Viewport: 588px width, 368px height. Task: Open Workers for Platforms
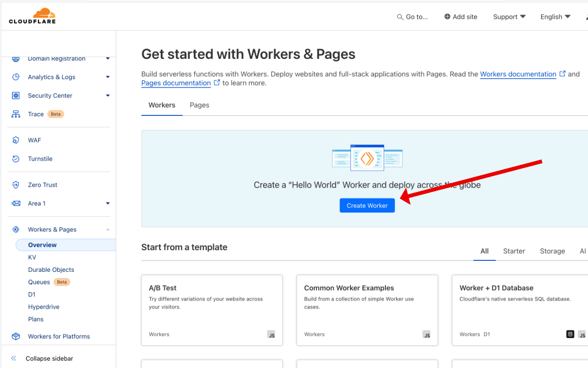[59, 336]
